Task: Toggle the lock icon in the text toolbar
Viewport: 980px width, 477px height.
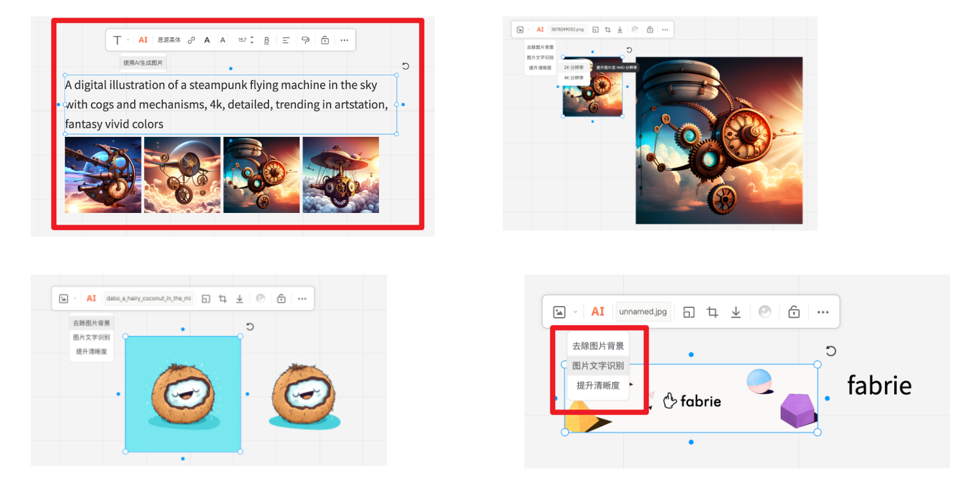Action: tap(325, 40)
